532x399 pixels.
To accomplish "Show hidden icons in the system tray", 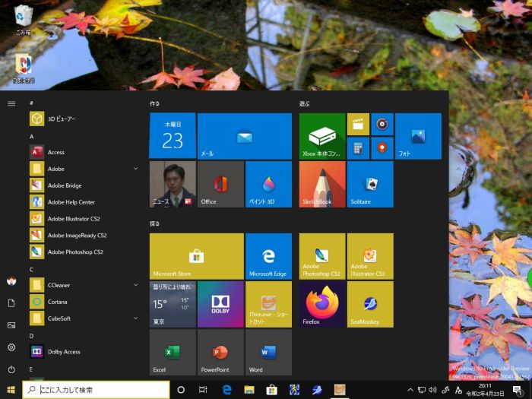I will click(410, 390).
